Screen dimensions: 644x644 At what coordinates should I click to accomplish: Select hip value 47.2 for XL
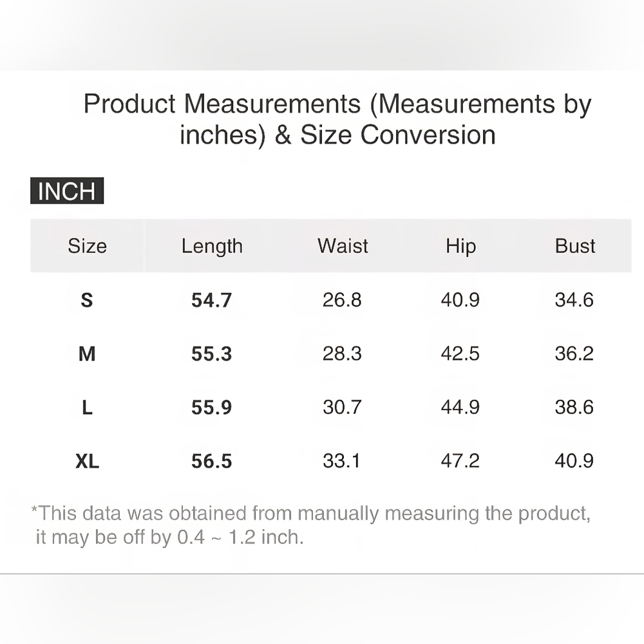[460, 461]
